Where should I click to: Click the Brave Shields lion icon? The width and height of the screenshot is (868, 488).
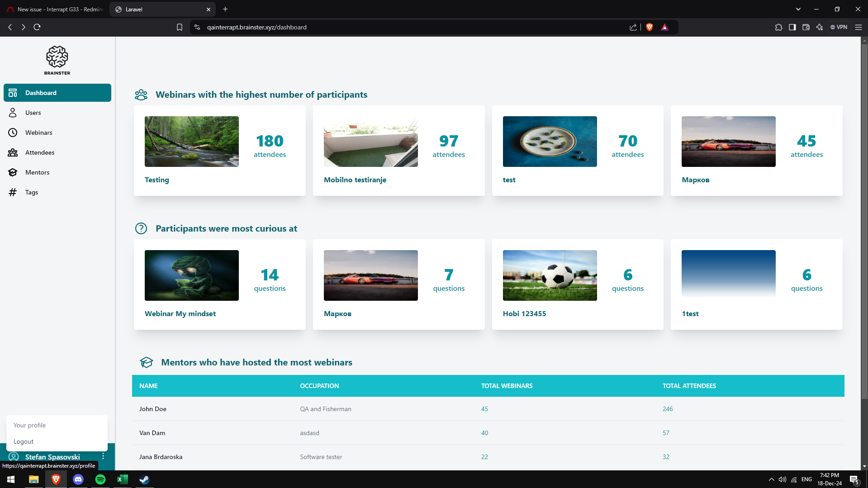pyautogui.click(x=650, y=27)
